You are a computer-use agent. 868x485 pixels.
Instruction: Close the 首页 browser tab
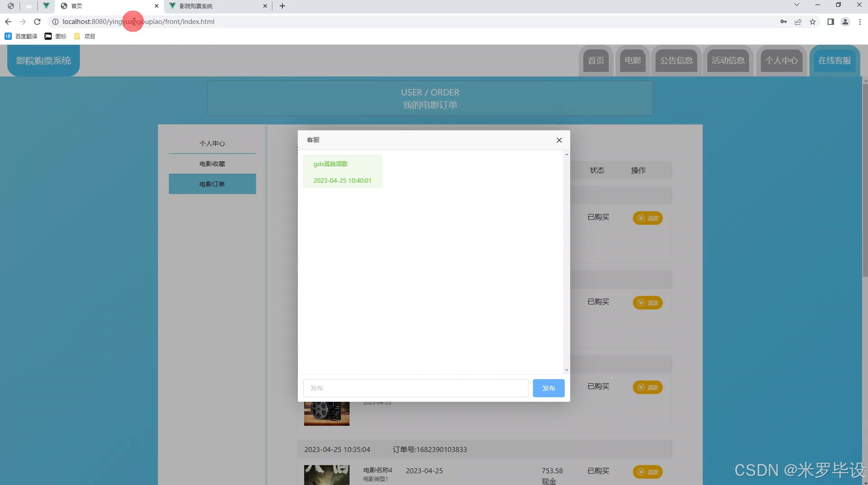click(x=156, y=6)
